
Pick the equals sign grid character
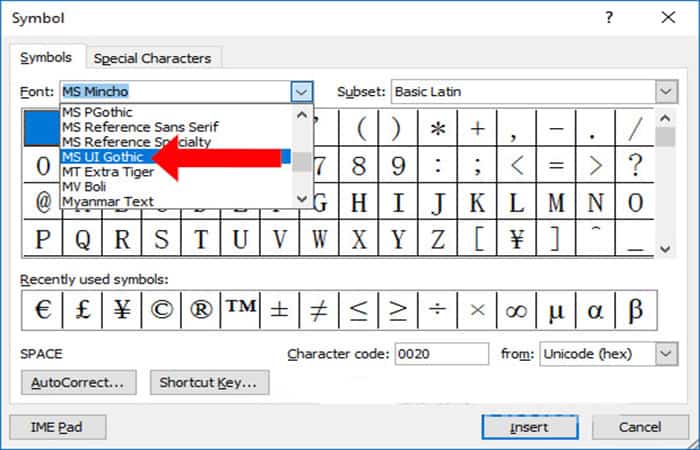pyautogui.click(x=556, y=165)
